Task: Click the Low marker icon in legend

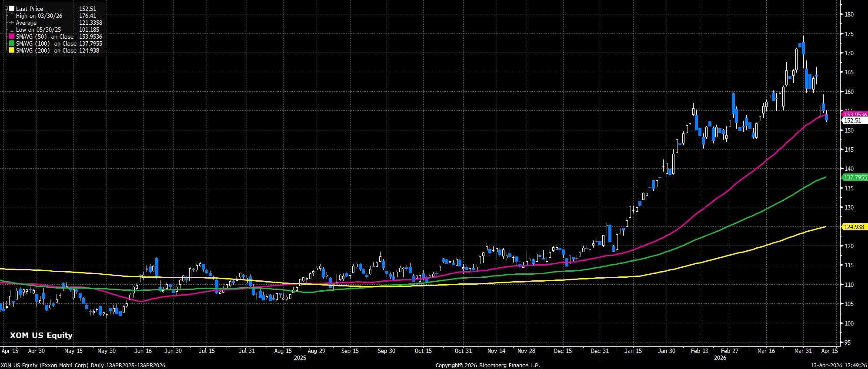Action: point(12,30)
